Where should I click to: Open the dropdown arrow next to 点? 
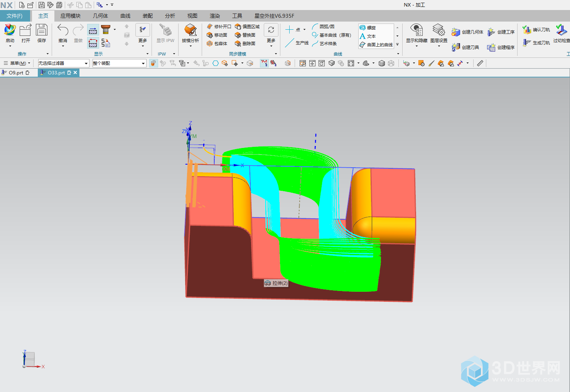point(305,29)
